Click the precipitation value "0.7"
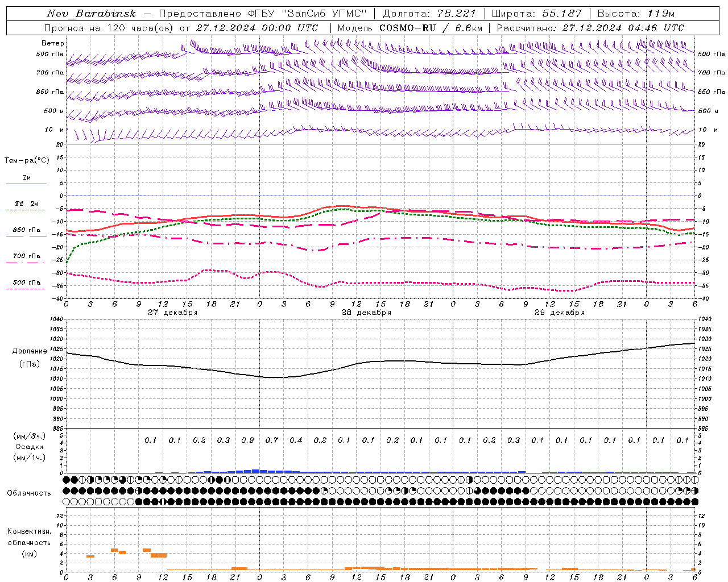Image resolution: width=728 pixels, height=582 pixels. pos(272,440)
